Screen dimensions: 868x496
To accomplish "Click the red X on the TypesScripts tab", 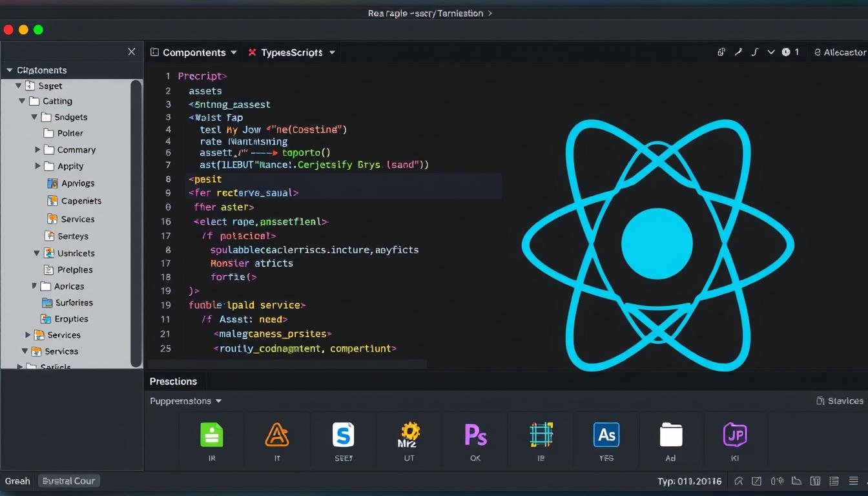I will [x=253, y=52].
